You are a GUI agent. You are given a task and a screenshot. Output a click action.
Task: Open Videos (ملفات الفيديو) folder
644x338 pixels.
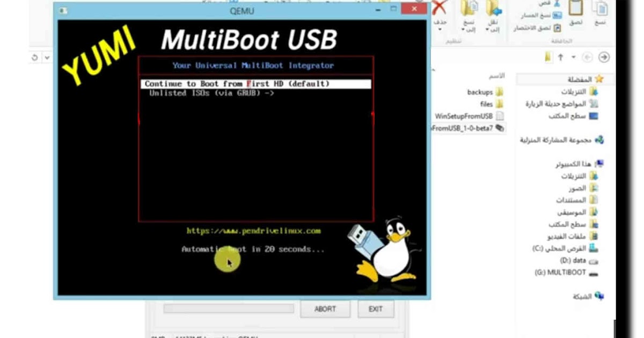coord(573,236)
